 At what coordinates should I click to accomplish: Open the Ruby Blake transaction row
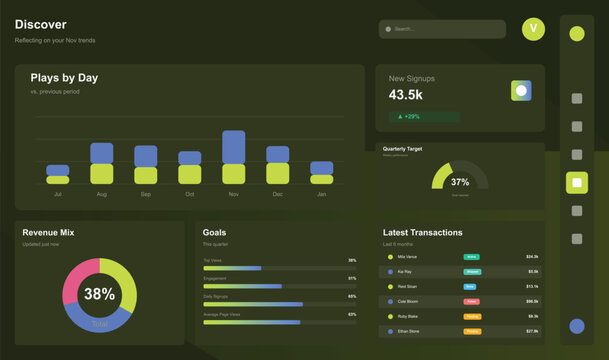click(460, 317)
